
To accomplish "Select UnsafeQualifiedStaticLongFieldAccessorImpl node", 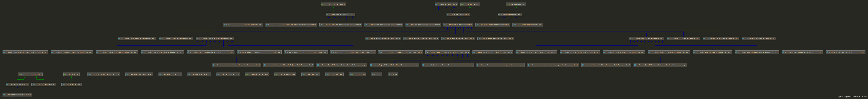I will (x=500, y=65).
